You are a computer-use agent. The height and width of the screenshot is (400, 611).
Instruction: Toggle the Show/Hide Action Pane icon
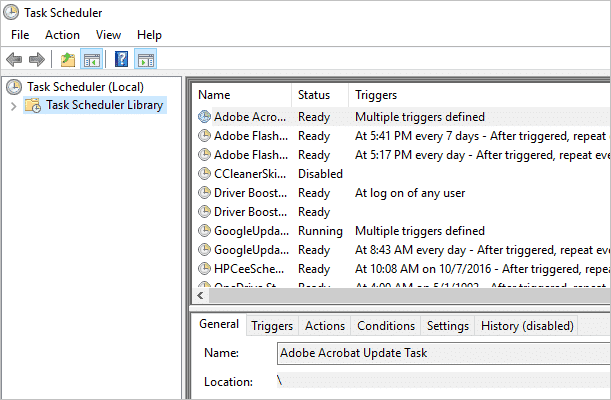(146, 59)
